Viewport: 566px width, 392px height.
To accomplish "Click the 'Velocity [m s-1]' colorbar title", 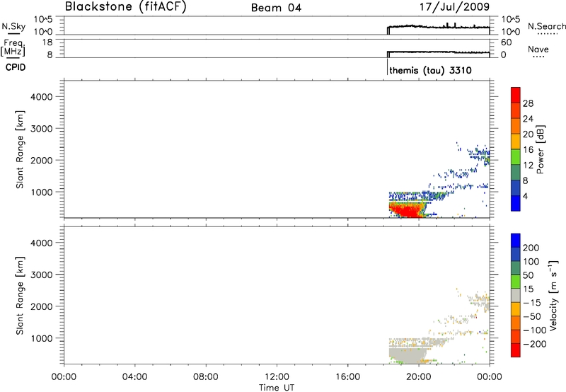I will (553, 295).
